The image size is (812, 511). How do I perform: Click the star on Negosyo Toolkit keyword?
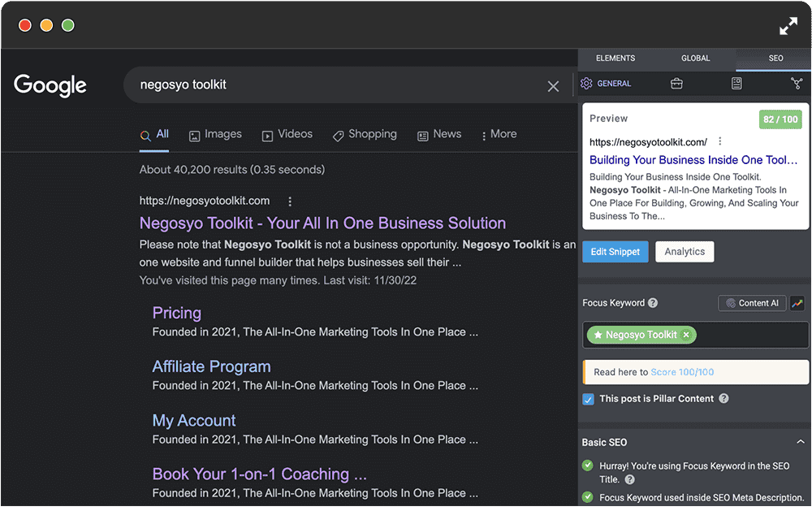click(x=598, y=335)
